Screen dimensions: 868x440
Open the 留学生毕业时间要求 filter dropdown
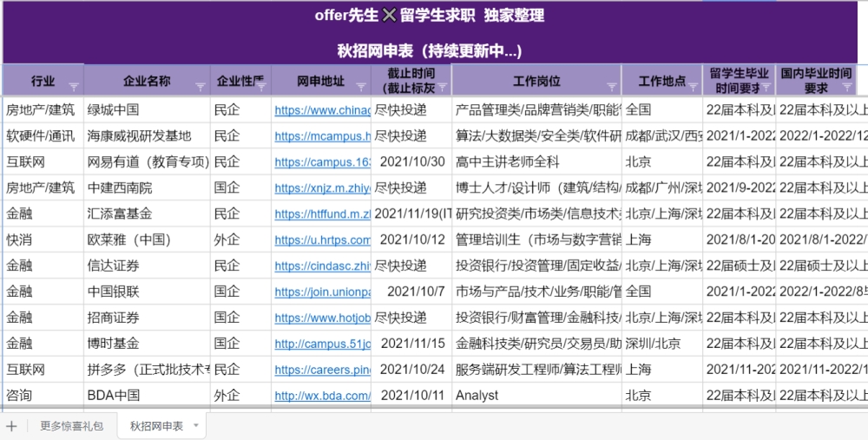tap(766, 87)
